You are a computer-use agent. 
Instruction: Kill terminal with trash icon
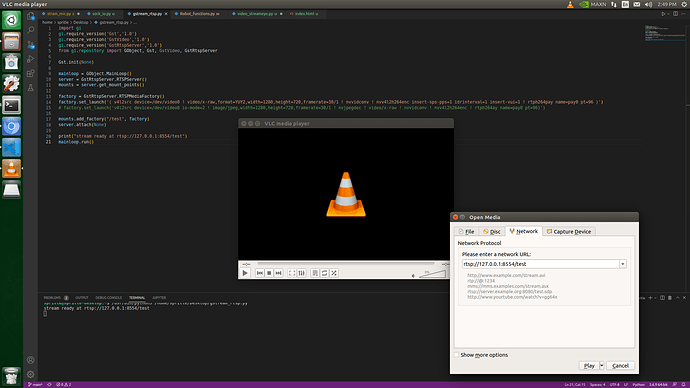[670, 298]
